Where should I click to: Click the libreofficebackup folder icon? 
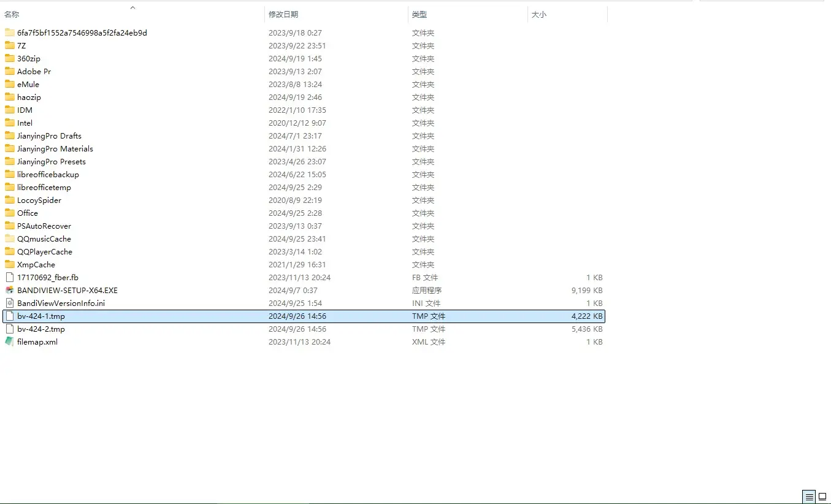(x=9, y=174)
